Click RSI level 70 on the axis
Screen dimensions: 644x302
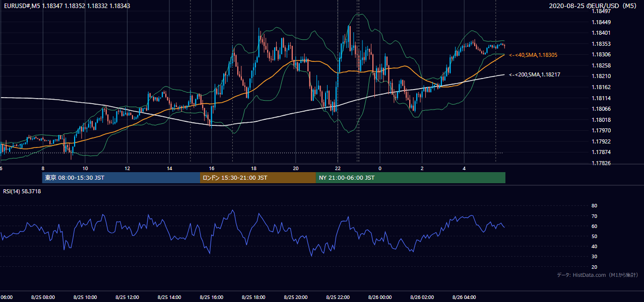[x=594, y=216]
